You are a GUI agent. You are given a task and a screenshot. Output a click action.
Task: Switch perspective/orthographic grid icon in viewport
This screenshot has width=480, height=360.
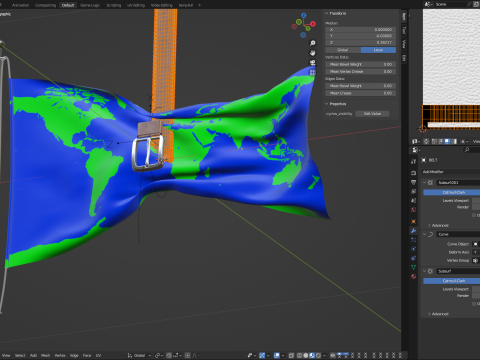pos(313,72)
